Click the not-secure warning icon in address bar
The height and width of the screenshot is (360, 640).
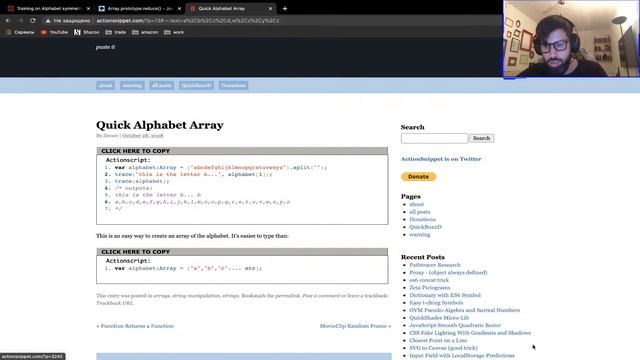point(48,20)
